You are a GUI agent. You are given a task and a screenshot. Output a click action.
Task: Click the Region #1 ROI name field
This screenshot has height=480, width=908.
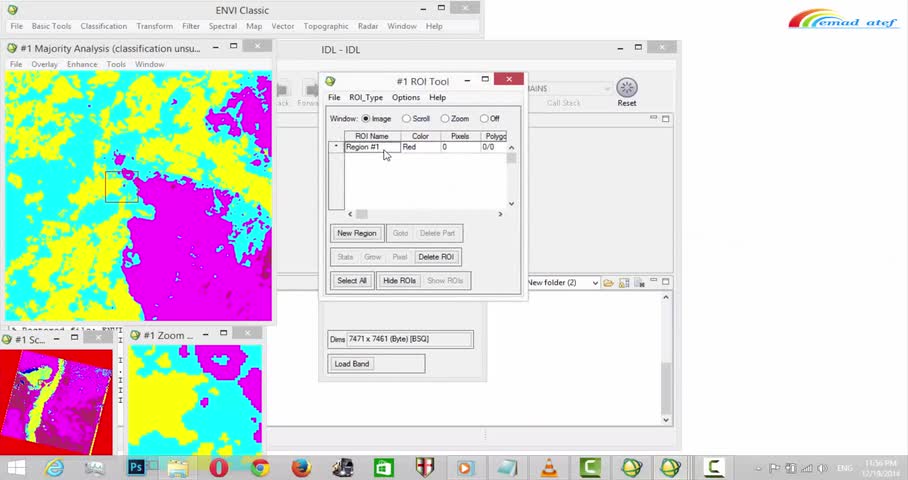(372, 147)
